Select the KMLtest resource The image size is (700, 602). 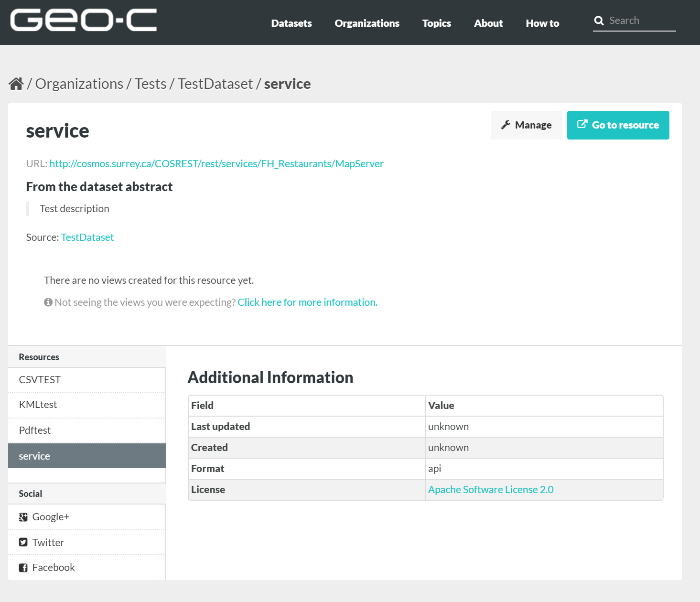click(x=87, y=405)
